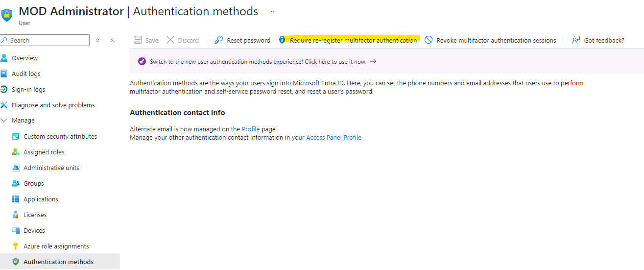The width and height of the screenshot is (644, 270).
Task: Open the Access Panel Profile link
Action: pyautogui.click(x=334, y=138)
